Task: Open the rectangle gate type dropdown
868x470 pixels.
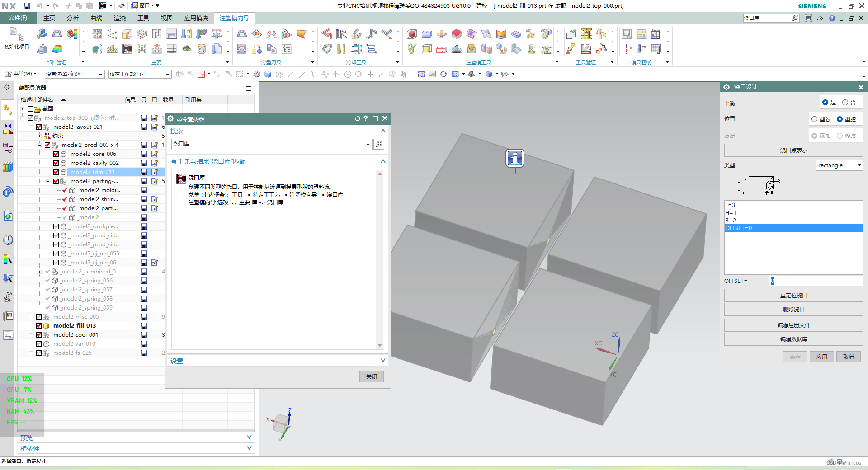Action: click(x=840, y=165)
